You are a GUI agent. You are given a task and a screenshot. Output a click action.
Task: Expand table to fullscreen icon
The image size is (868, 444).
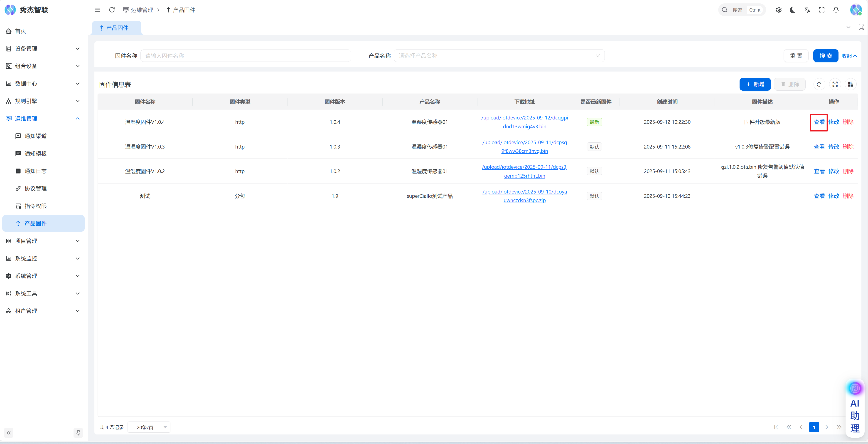(x=835, y=84)
